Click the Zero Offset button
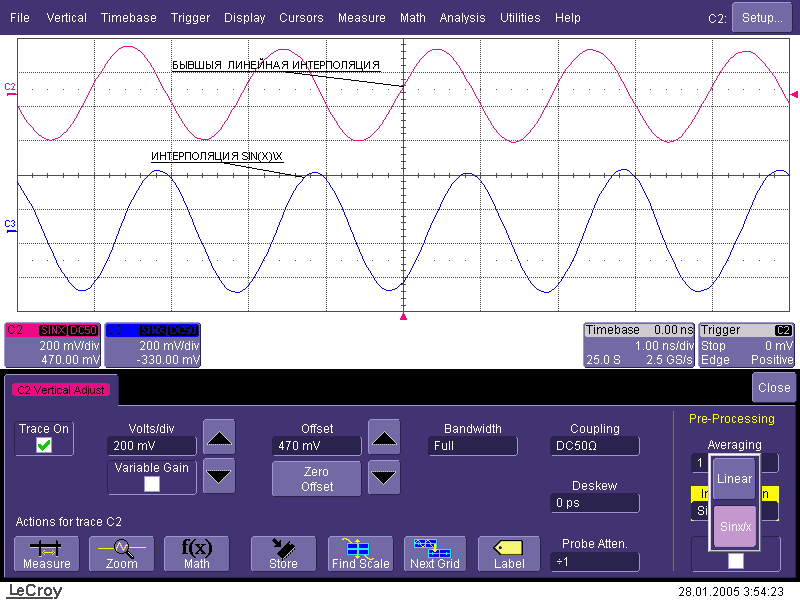Viewport: 800px width, 600px height. pyautogui.click(x=317, y=478)
